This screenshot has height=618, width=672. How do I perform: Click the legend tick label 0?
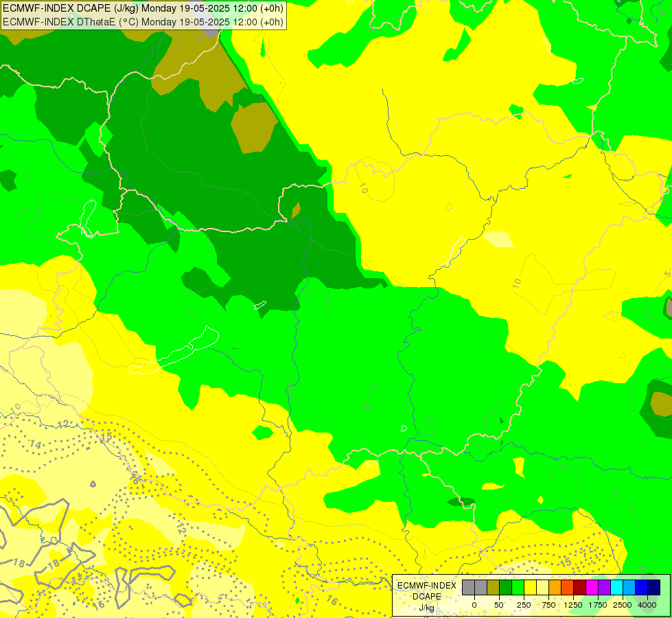click(474, 605)
